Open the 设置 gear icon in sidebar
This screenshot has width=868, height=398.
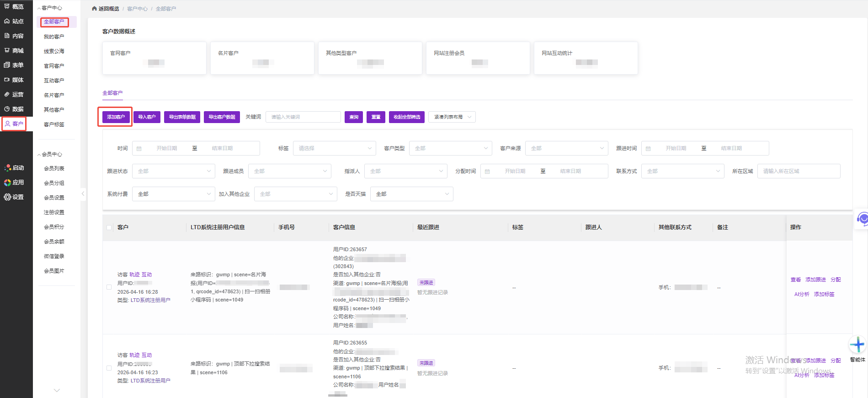[7, 197]
